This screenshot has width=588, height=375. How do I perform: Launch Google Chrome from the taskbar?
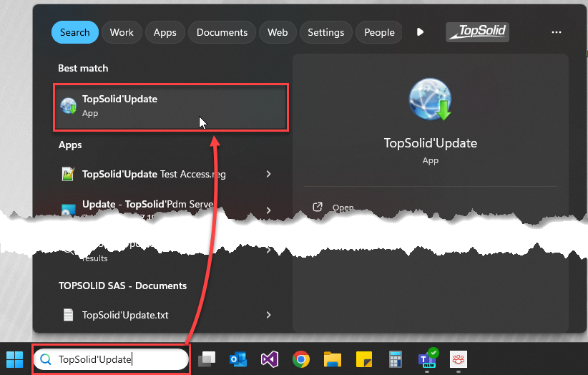tap(301, 359)
